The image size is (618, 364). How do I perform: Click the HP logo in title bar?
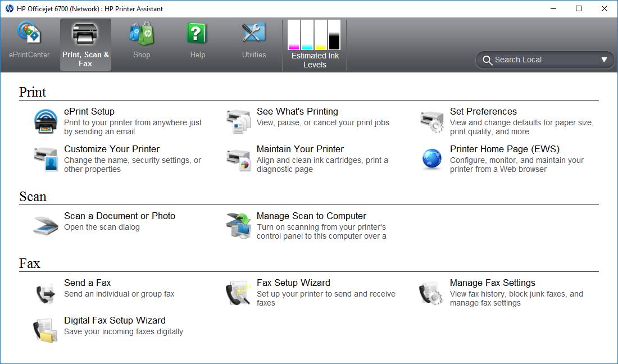(x=10, y=8)
